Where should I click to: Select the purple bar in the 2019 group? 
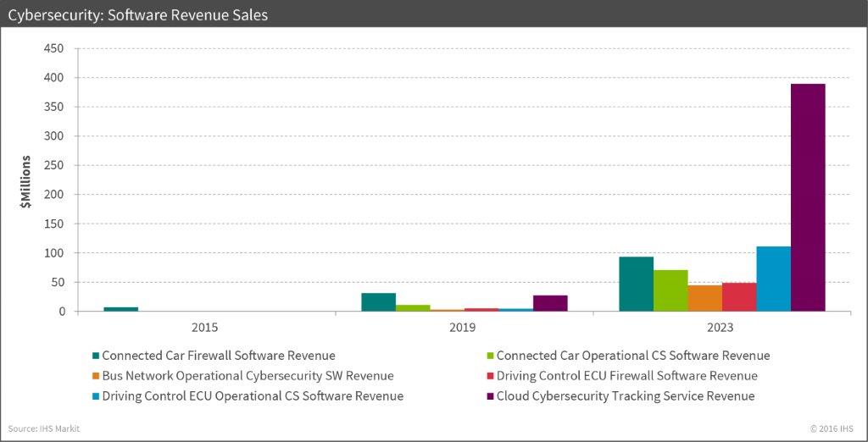(550, 303)
